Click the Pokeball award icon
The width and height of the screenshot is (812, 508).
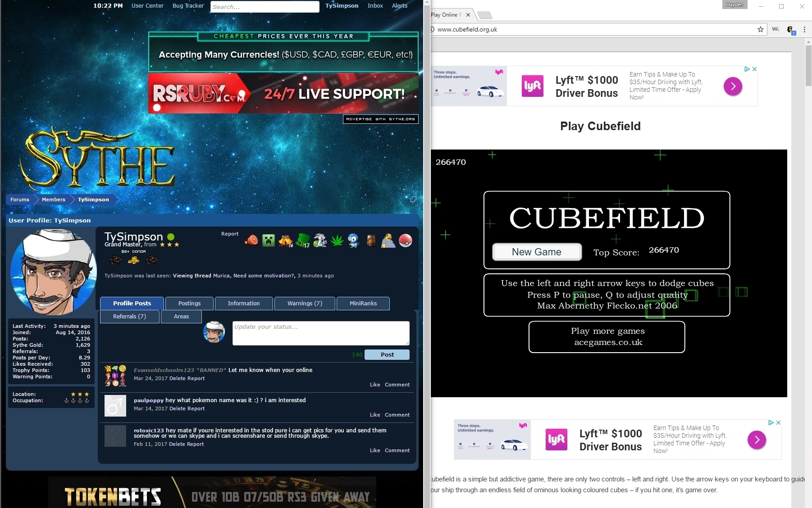(406, 240)
